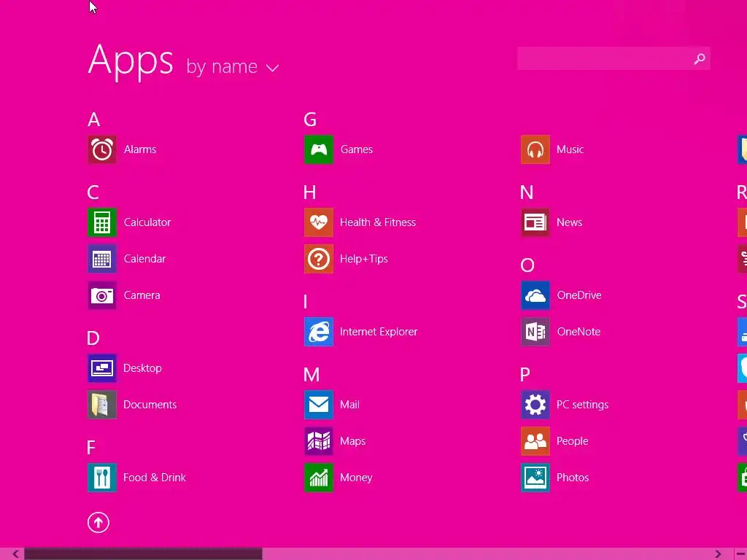The height and width of the screenshot is (560, 747).
Task: Open the Games app icon
Action: 319,149
